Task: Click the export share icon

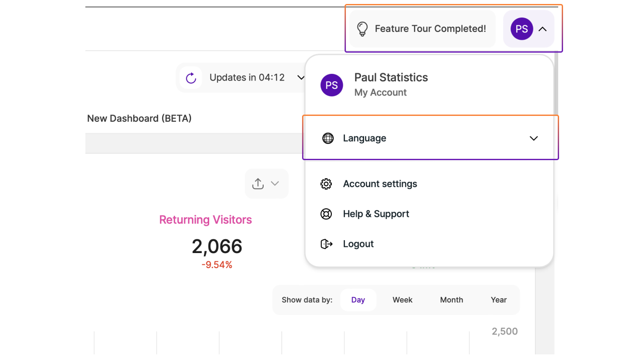Action: [258, 184]
